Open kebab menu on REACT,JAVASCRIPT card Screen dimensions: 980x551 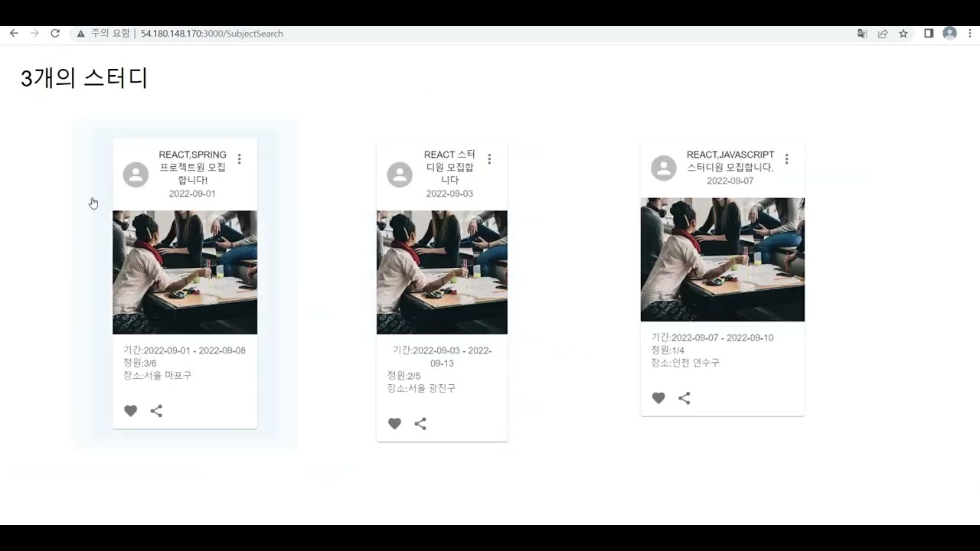tap(786, 159)
